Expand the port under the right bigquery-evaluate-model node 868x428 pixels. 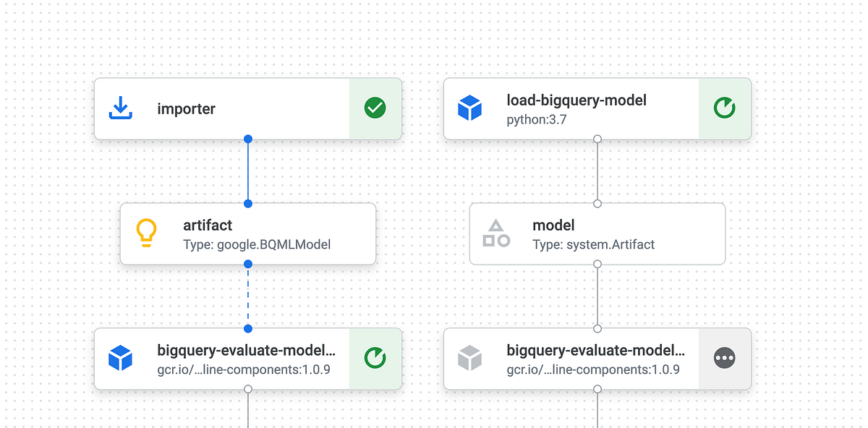(x=597, y=388)
